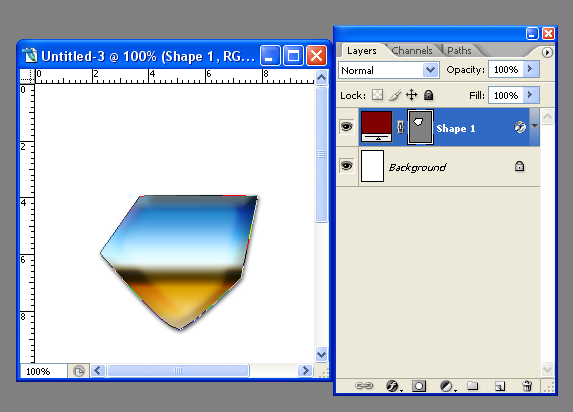
Task: Close the Untitled-3 document window
Action: (x=316, y=56)
